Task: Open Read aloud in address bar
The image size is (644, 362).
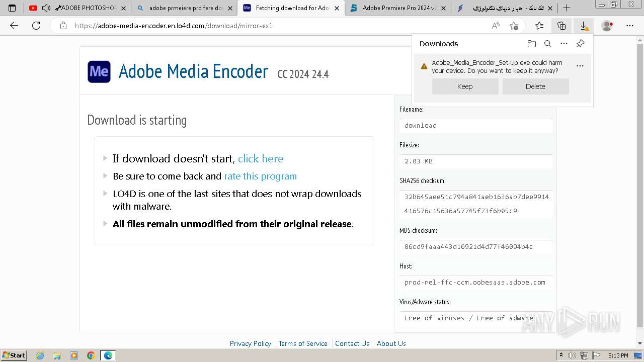Action: 496,26
